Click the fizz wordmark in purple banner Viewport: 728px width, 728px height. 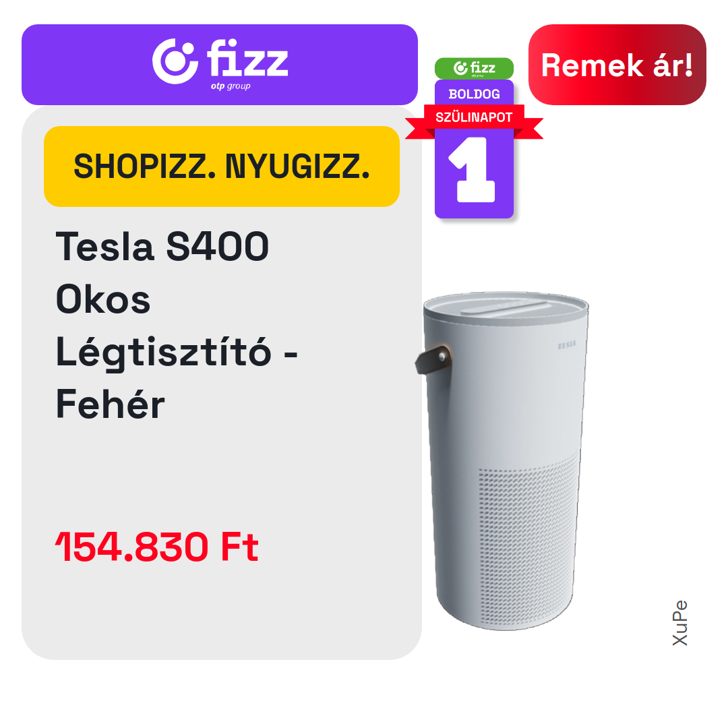tap(247, 58)
